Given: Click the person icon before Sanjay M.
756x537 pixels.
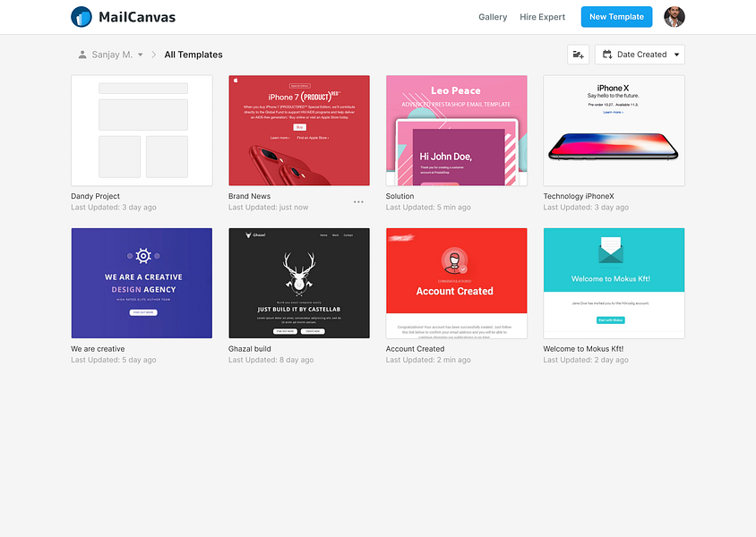Looking at the screenshot, I should pos(81,54).
